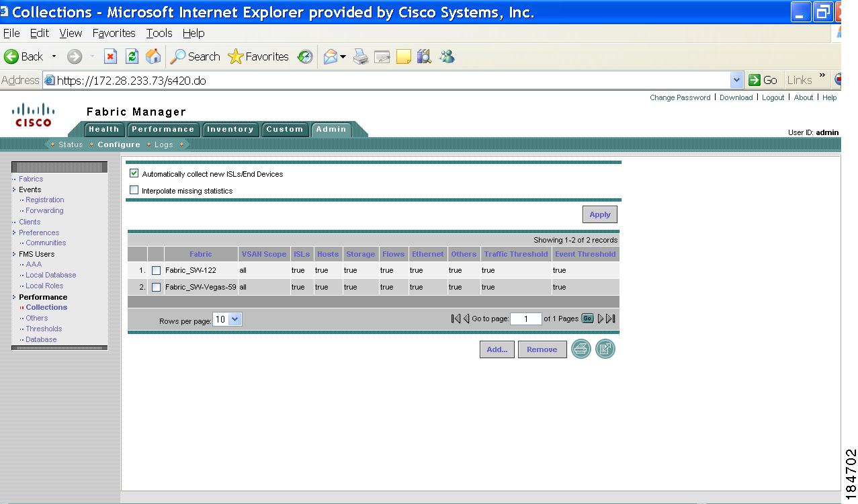Viewport: 858px width, 504px height.
Task: Open the Help menu
Action: click(194, 33)
